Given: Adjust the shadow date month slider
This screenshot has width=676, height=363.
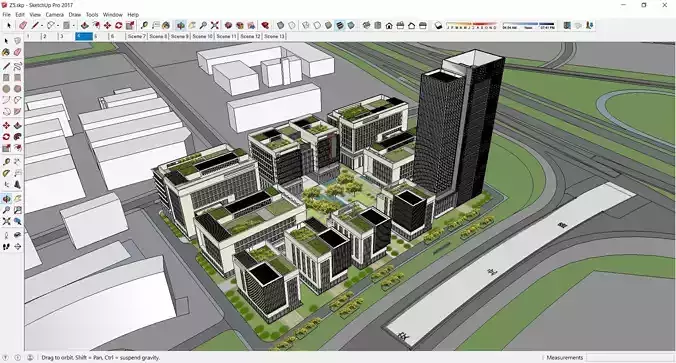Looking at the screenshot, I should tap(471, 25).
